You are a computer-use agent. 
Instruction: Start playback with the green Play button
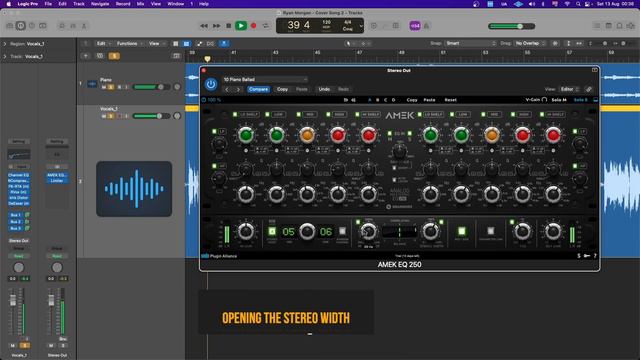(x=241, y=26)
